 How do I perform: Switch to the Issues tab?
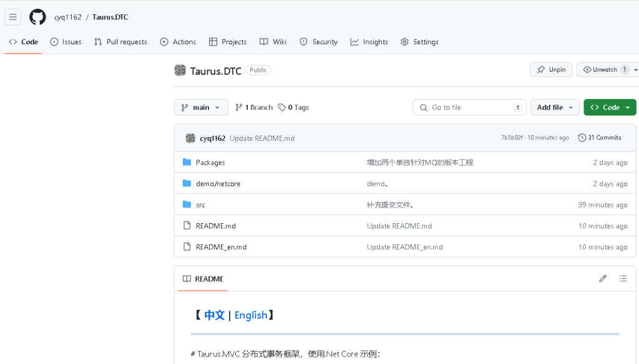[x=66, y=42]
